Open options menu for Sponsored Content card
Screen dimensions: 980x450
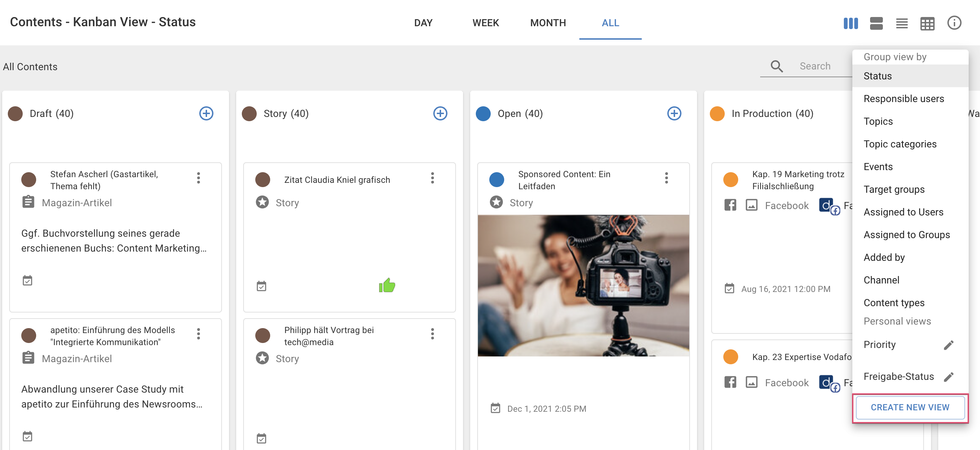click(x=666, y=178)
